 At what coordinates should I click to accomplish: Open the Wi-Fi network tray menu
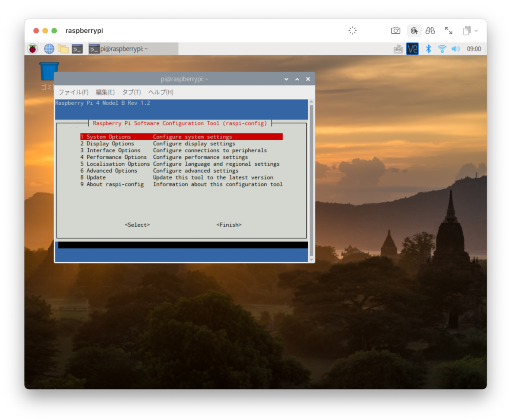click(x=442, y=49)
